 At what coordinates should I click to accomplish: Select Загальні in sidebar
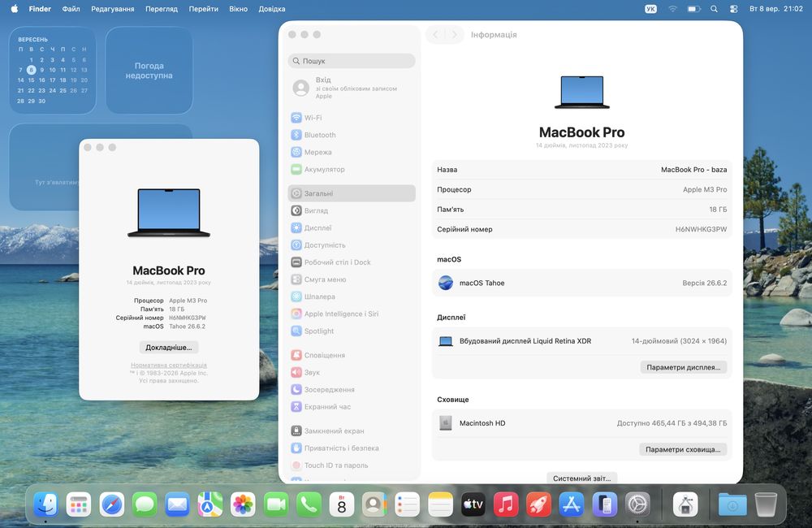click(352, 193)
